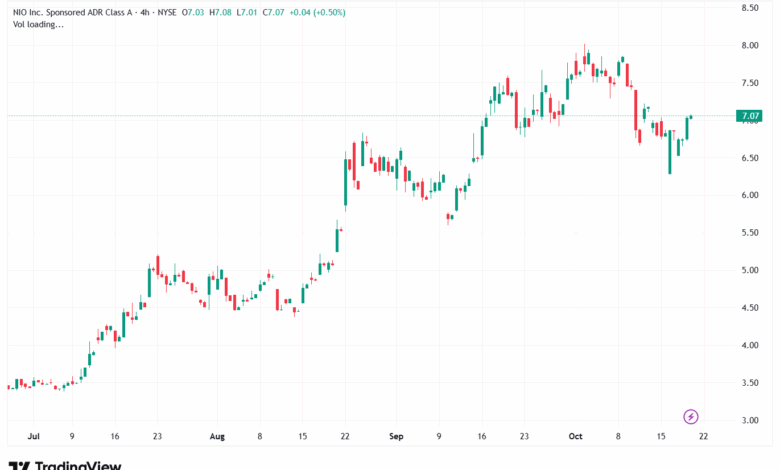Click the Oct label on time axis

coord(574,437)
